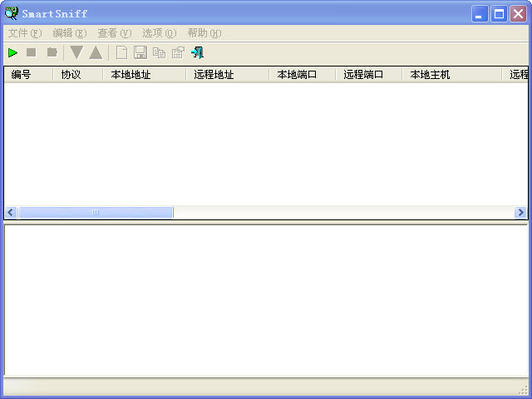
Task: Click the blank page new-file icon
Action: coord(121,52)
